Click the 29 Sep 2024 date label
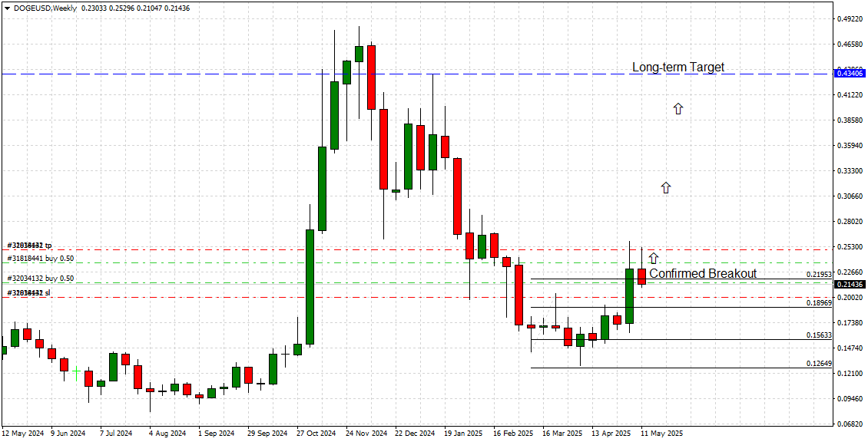The width and height of the screenshot is (868, 442). click(x=267, y=433)
